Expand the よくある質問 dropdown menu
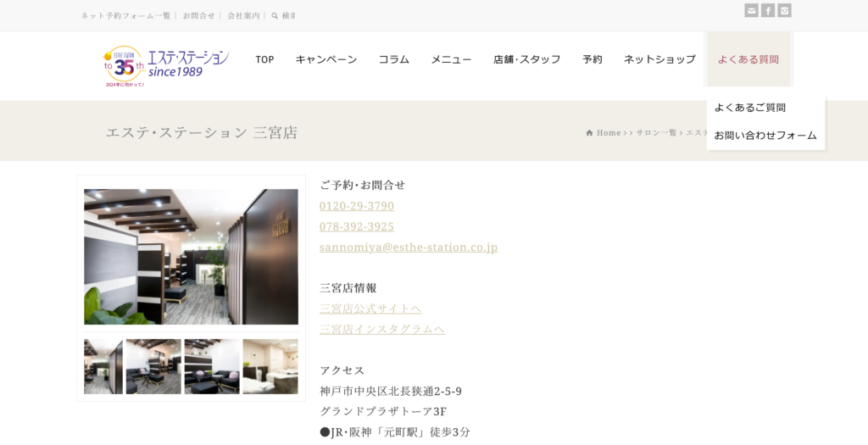The height and width of the screenshot is (445, 868). point(748,59)
